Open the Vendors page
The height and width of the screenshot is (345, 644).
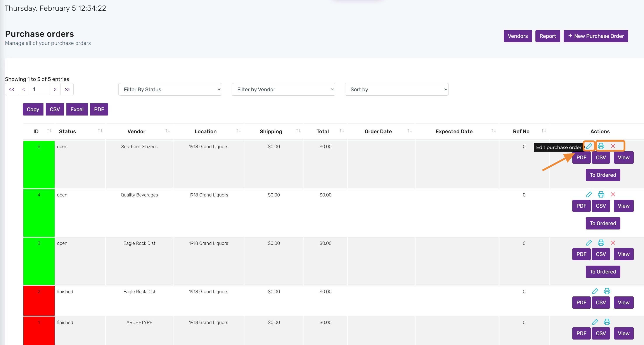(518, 36)
